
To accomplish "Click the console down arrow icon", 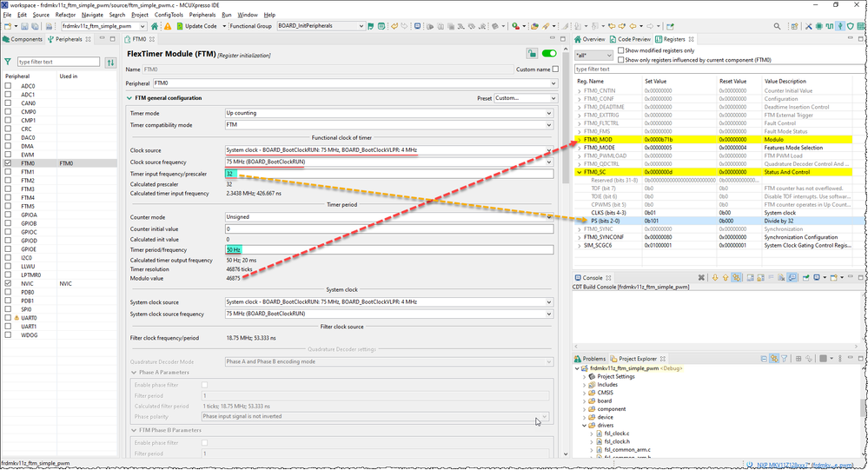I will [x=715, y=278].
